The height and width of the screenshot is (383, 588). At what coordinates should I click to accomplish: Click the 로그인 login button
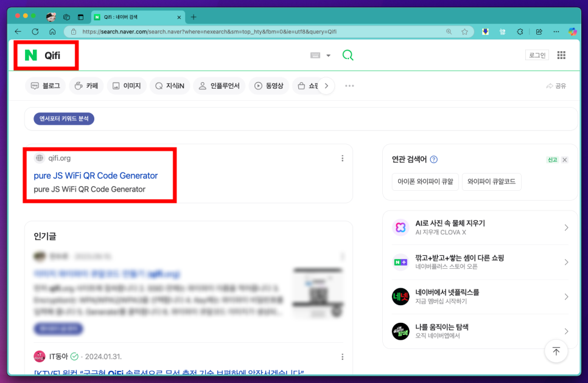[537, 55]
